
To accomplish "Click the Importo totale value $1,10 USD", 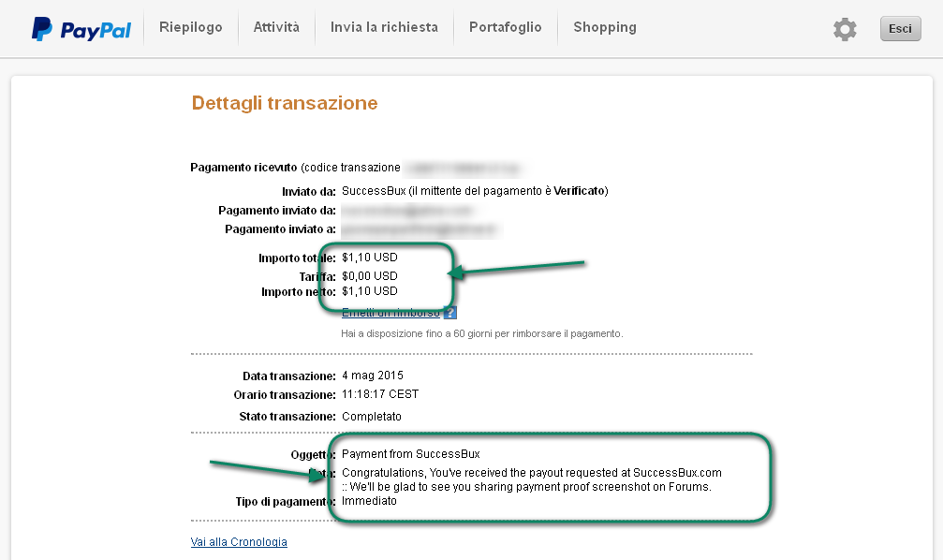I will pos(369,258).
